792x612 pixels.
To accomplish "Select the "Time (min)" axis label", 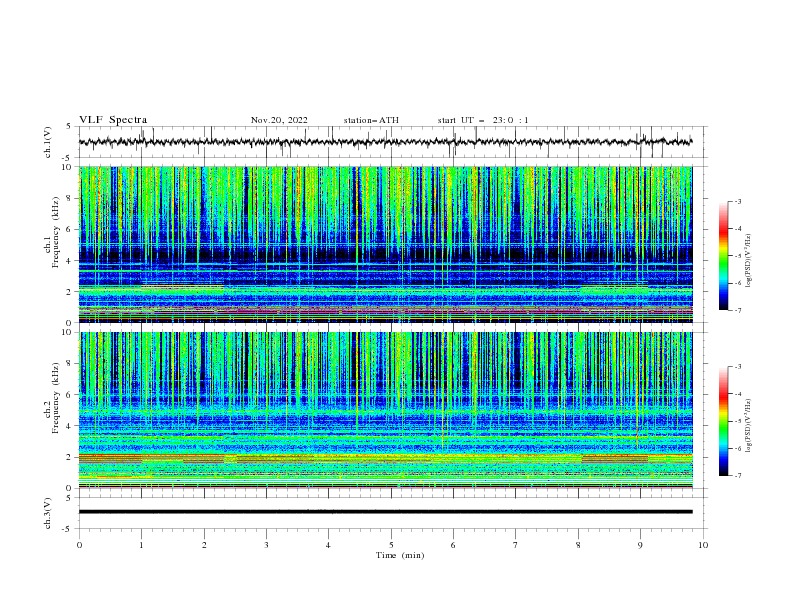I will tap(400, 555).
